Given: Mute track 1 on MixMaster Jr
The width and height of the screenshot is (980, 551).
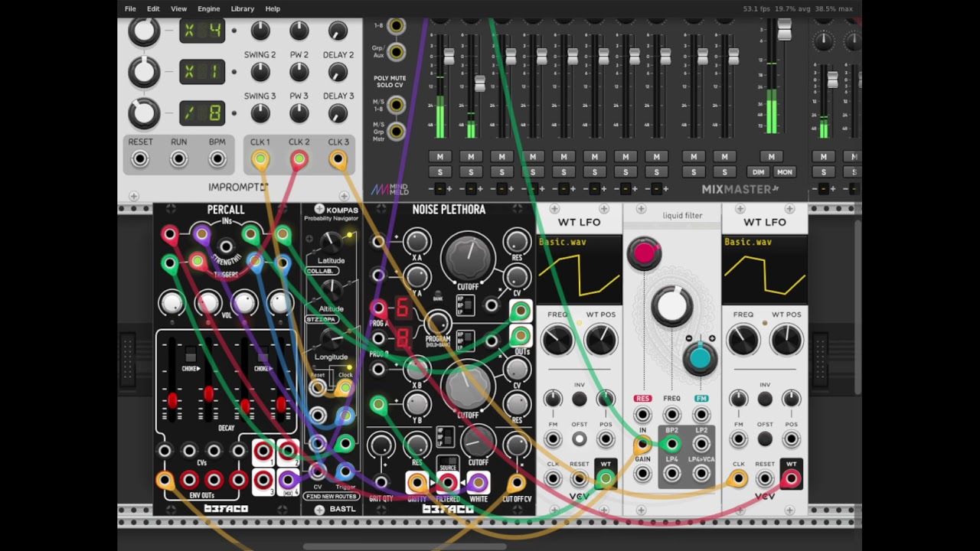Looking at the screenshot, I should (x=439, y=157).
